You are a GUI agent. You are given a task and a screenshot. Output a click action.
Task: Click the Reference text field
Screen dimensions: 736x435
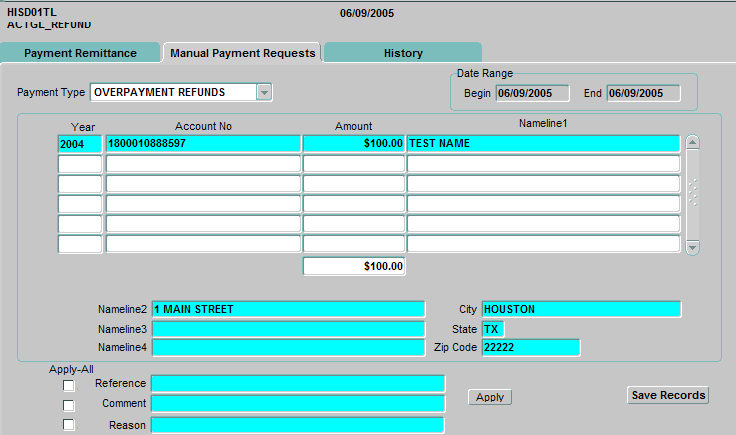click(x=297, y=384)
